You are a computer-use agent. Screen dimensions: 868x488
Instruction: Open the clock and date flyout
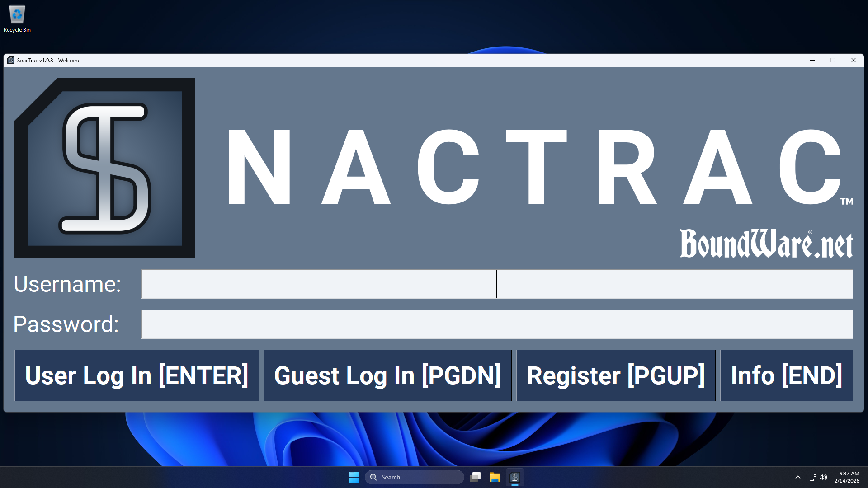point(847,477)
